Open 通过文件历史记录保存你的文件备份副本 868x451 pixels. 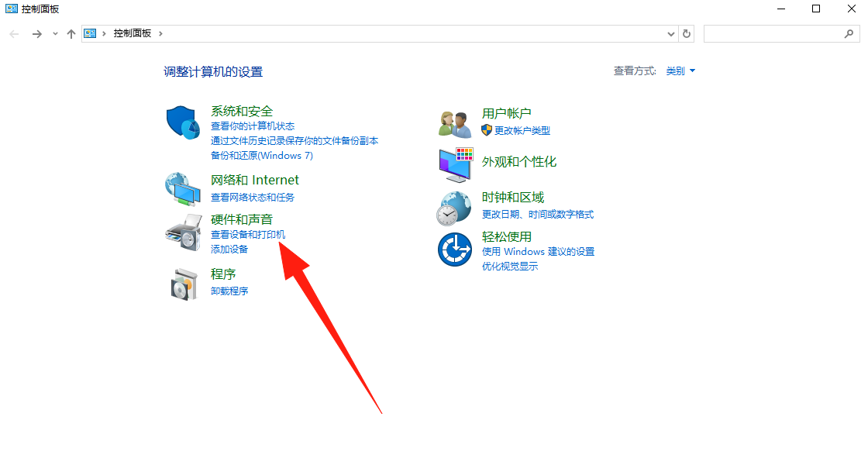pos(294,141)
